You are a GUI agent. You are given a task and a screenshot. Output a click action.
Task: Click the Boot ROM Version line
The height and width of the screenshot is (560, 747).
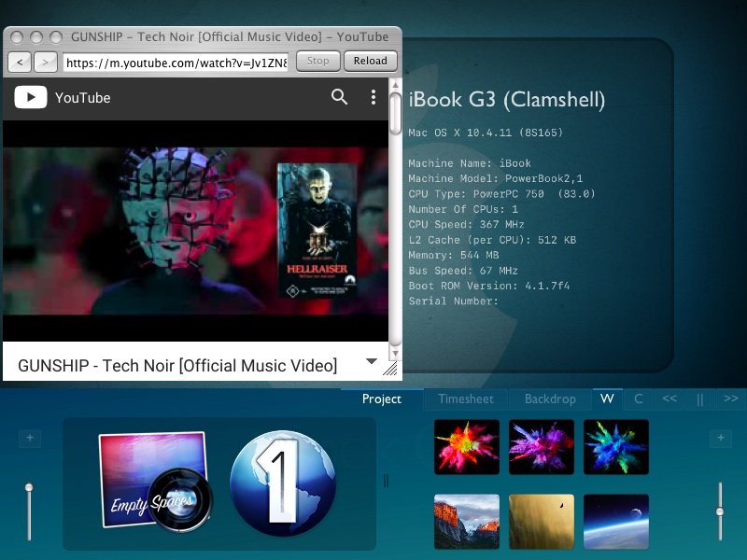[488, 286]
